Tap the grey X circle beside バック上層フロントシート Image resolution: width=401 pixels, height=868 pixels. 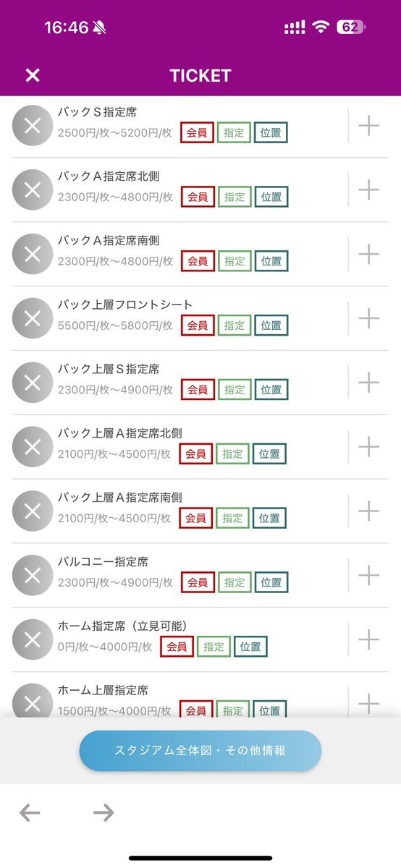tap(33, 318)
